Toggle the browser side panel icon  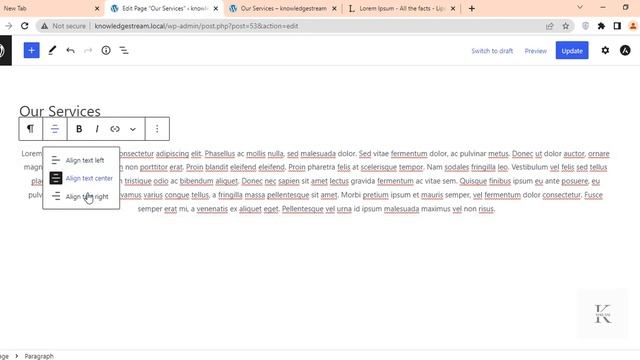pyautogui.click(x=617, y=26)
